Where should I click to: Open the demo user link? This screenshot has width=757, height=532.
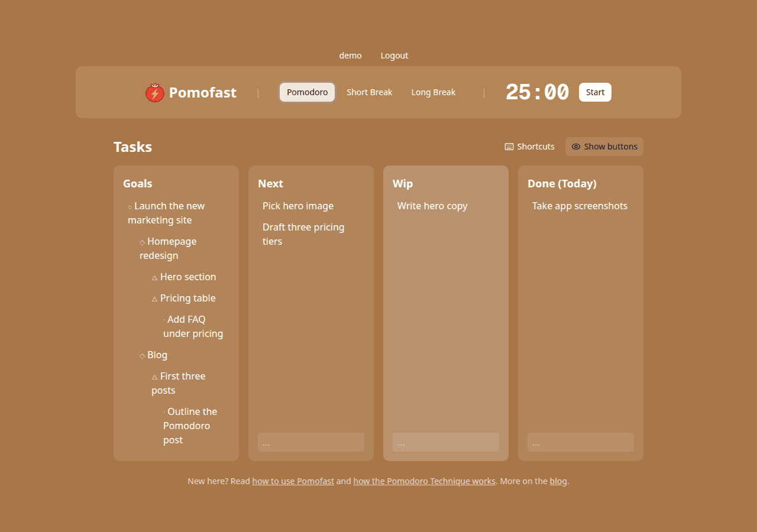click(350, 56)
